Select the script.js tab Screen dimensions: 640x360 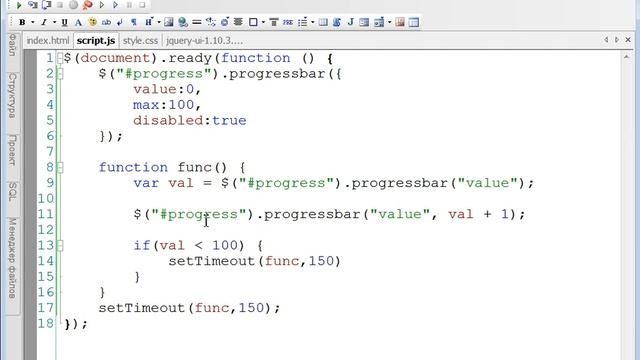coord(96,40)
